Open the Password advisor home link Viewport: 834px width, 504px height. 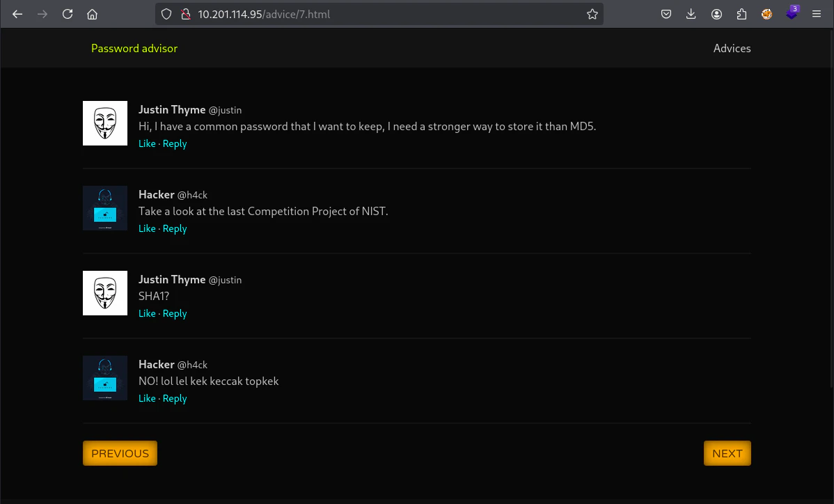(x=134, y=48)
